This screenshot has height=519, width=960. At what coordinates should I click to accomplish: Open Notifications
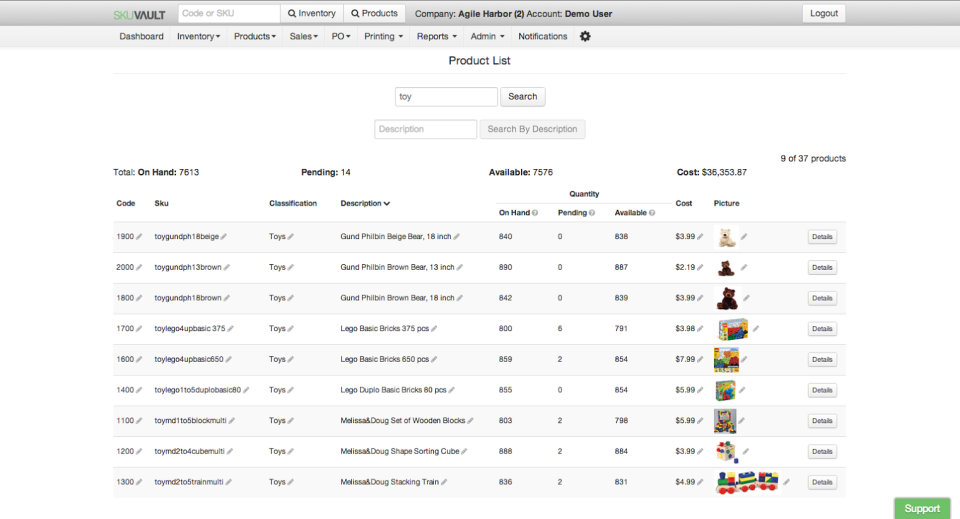[542, 36]
